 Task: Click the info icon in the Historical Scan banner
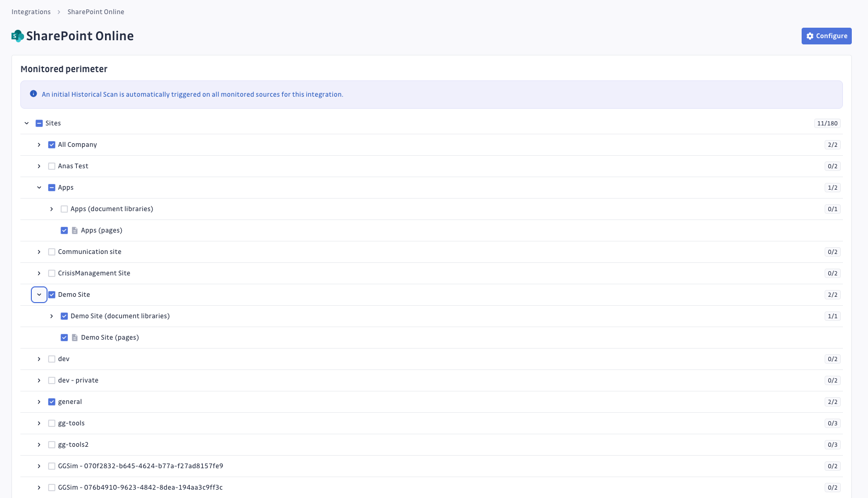pyautogui.click(x=33, y=94)
